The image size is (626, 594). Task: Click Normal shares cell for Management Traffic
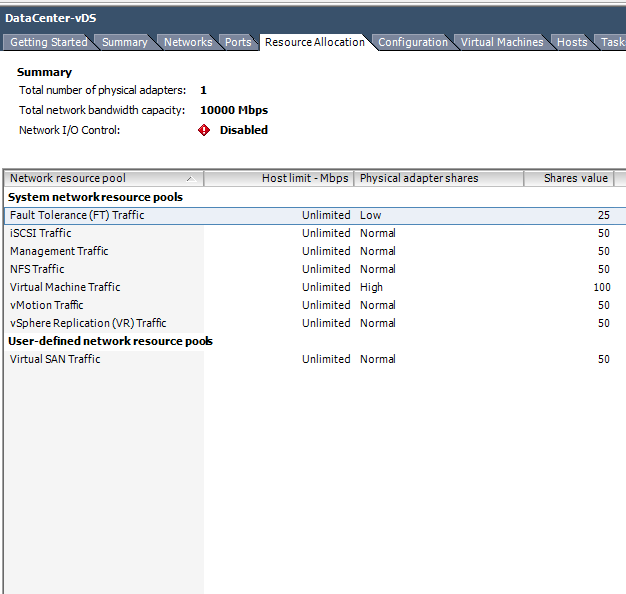click(378, 251)
